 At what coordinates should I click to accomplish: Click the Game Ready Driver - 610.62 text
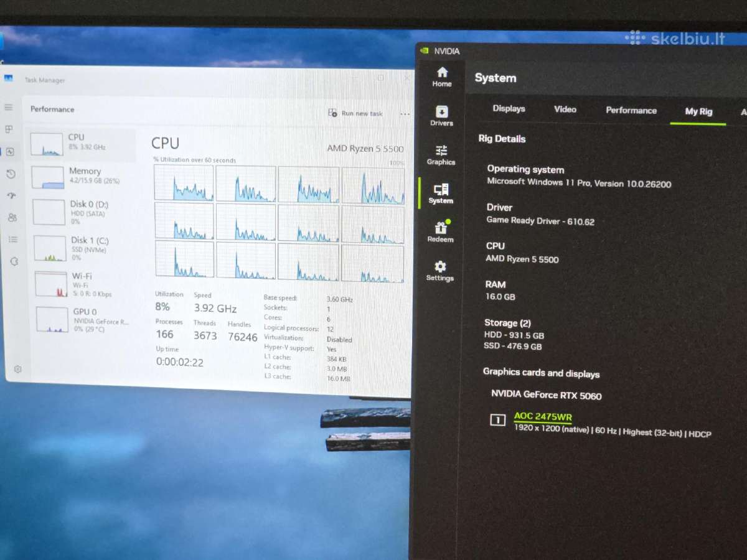[540, 221]
